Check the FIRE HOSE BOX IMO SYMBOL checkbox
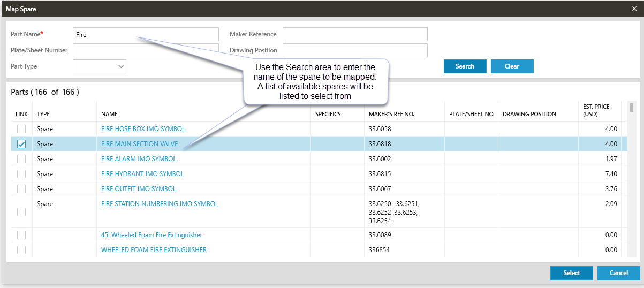This screenshot has height=288, width=644. point(21,129)
